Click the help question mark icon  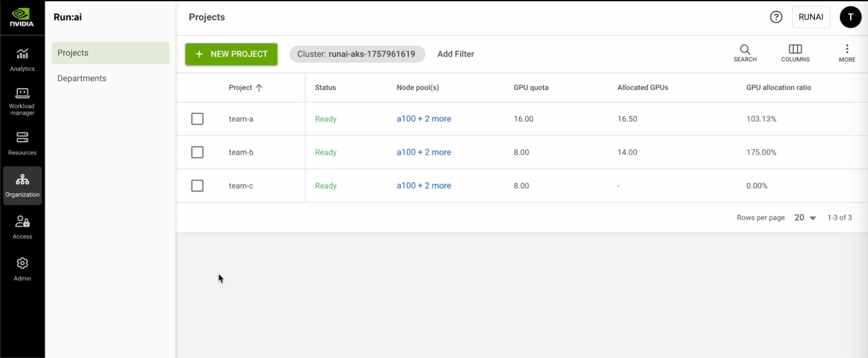click(x=776, y=17)
